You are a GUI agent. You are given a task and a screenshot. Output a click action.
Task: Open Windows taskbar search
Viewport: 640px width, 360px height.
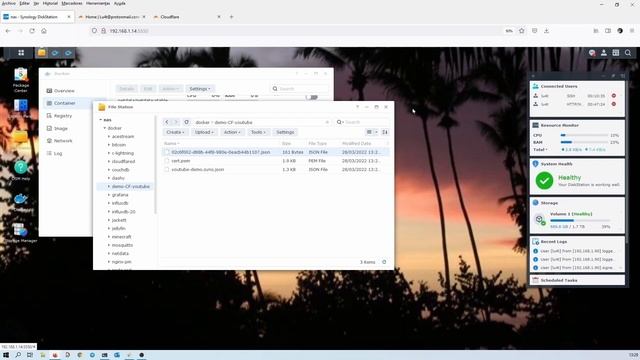pos(18,355)
